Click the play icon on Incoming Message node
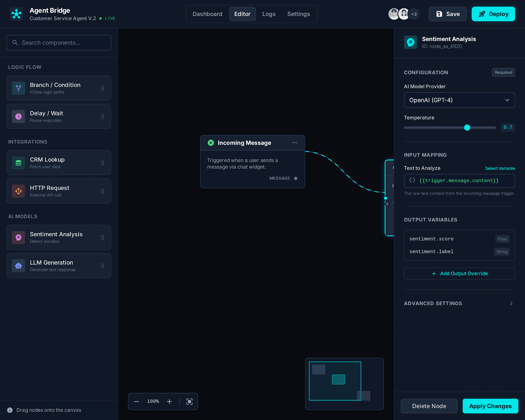Image resolution: width=525 pixels, height=420 pixels. pos(211,143)
